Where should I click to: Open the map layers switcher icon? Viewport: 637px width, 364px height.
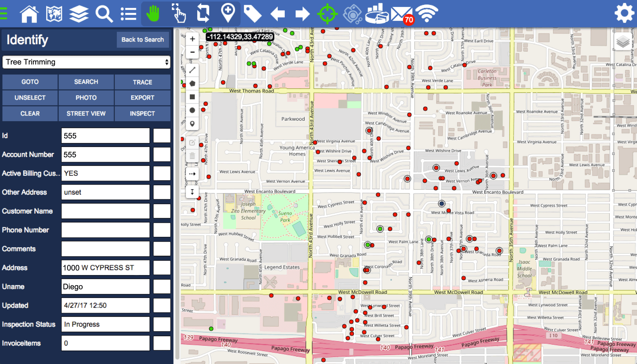[623, 42]
